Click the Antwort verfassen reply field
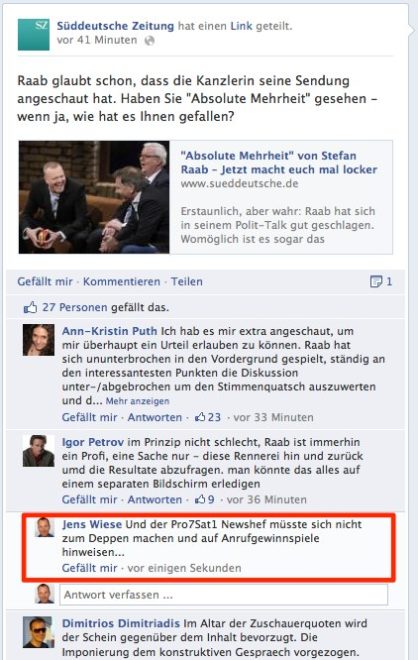This screenshot has height=660, width=418. coord(224,595)
